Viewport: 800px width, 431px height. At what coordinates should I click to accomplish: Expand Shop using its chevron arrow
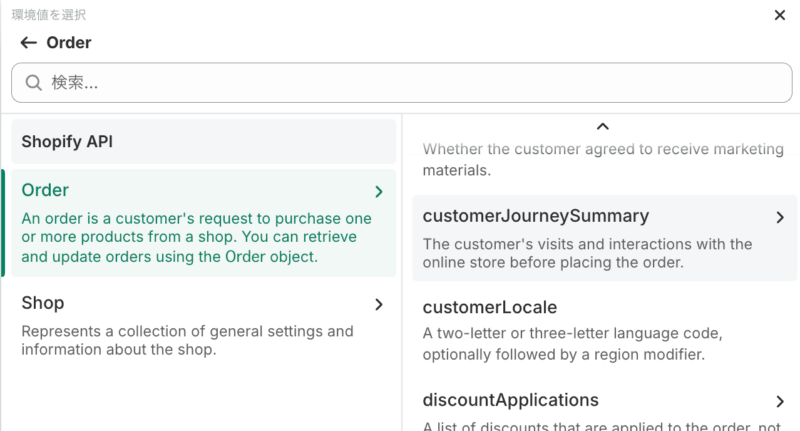pos(379,305)
